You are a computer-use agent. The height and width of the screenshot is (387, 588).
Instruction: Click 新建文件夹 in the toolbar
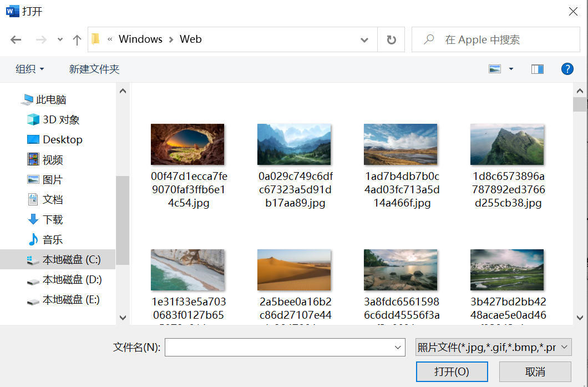coord(94,69)
